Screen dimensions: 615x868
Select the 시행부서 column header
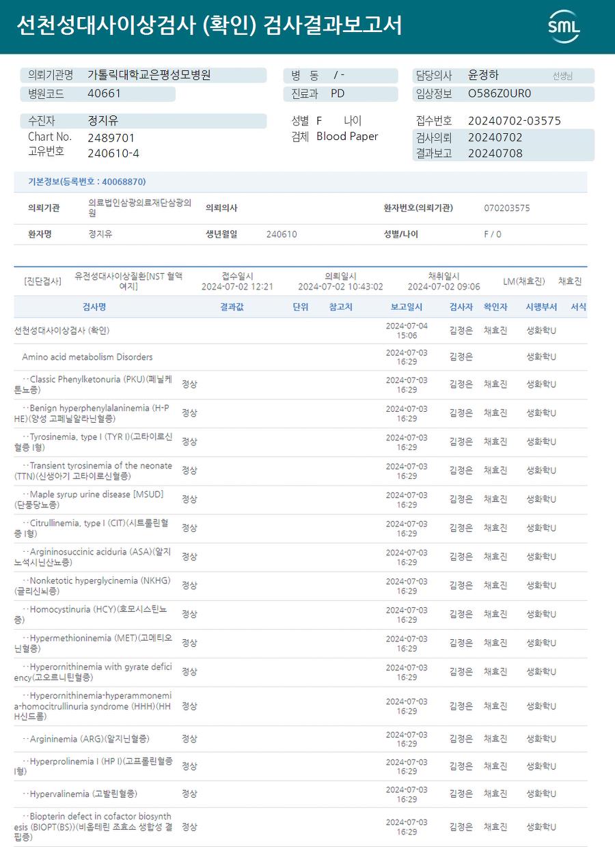(541, 307)
